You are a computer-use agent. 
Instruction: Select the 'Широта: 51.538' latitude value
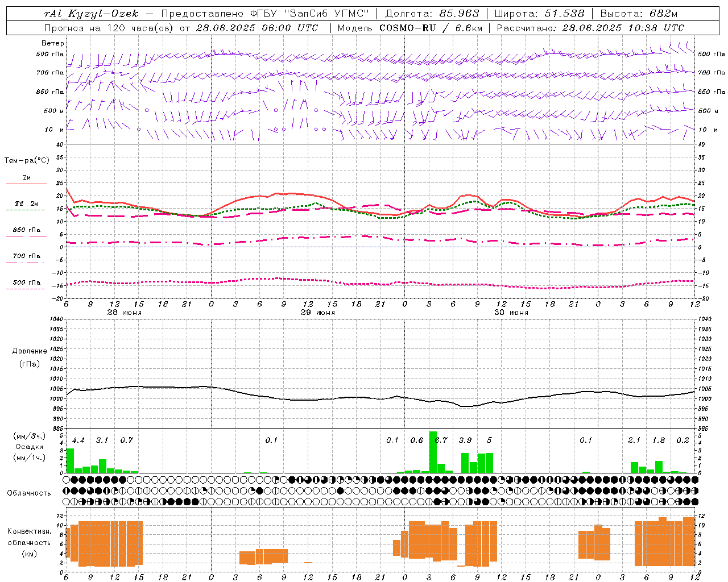tap(539, 14)
